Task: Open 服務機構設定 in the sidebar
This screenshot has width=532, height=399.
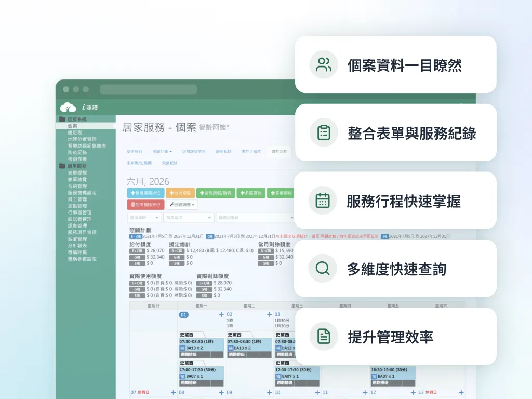Action: click(x=82, y=192)
